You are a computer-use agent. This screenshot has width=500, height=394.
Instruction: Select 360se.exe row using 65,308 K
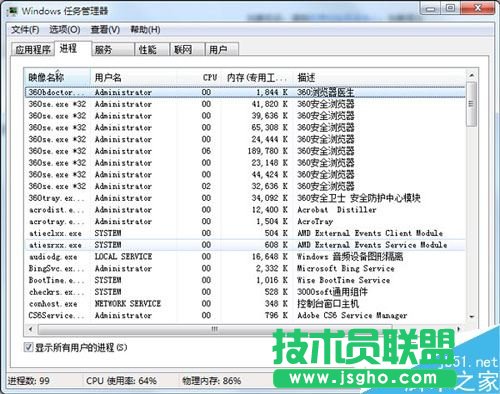245,128
